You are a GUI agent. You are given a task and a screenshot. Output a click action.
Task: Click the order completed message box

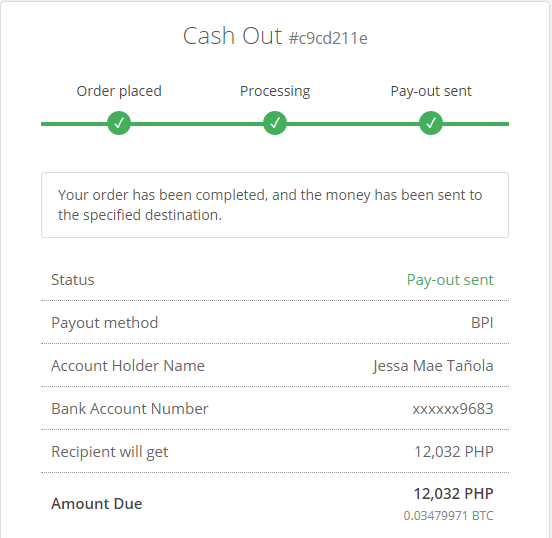(275, 205)
